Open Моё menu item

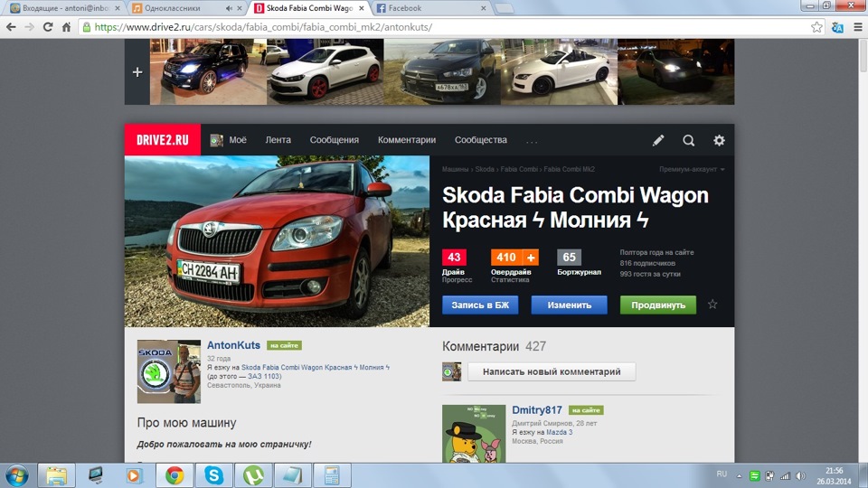pos(229,140)
